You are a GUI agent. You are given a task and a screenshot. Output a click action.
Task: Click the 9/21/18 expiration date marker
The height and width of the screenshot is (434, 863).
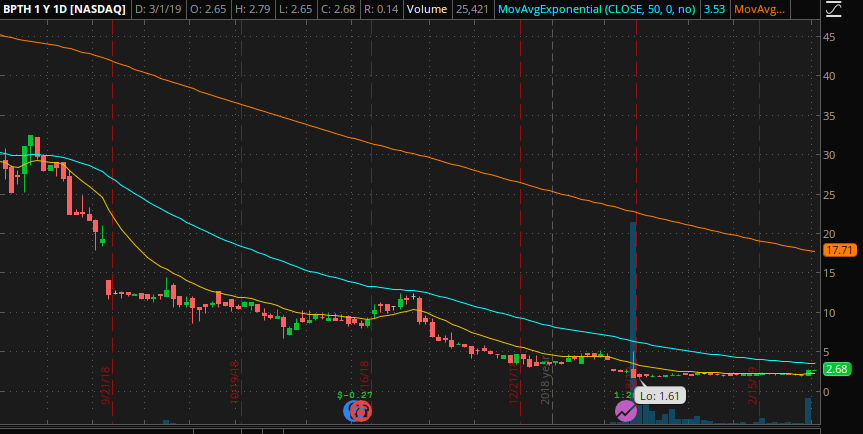point(106,386)
